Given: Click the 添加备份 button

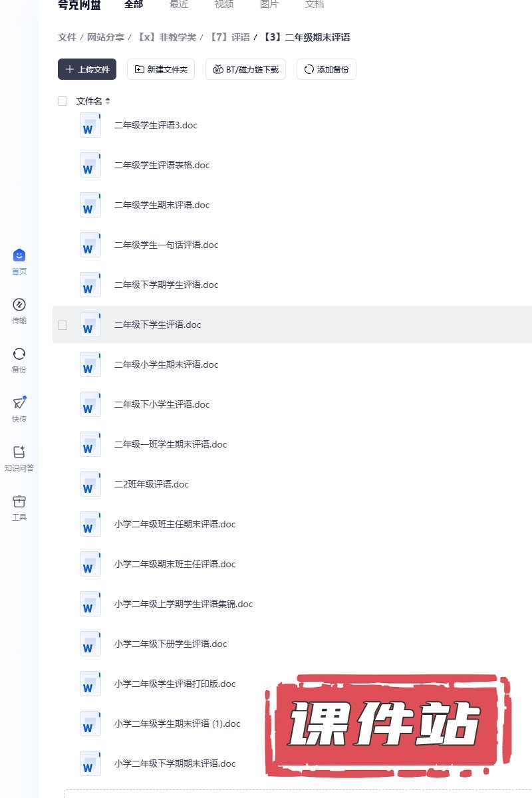Looking at the screenshot, I should point(326,69).
